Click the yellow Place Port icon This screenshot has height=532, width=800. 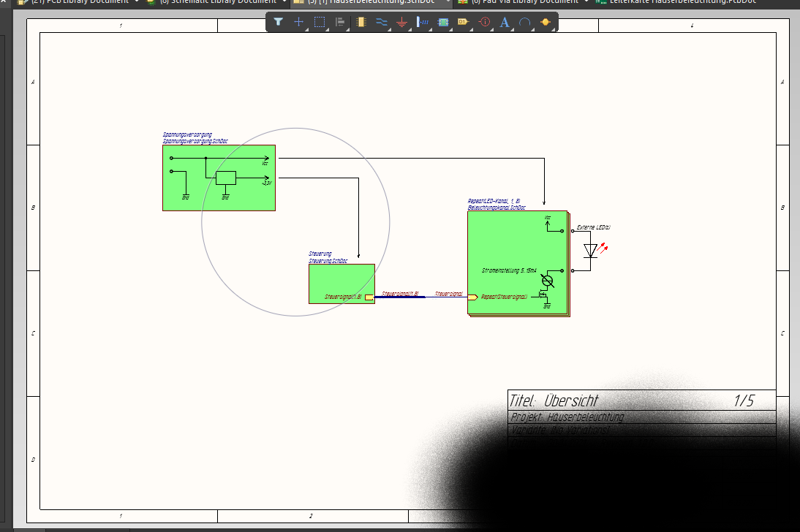click(x=464, y=22)
